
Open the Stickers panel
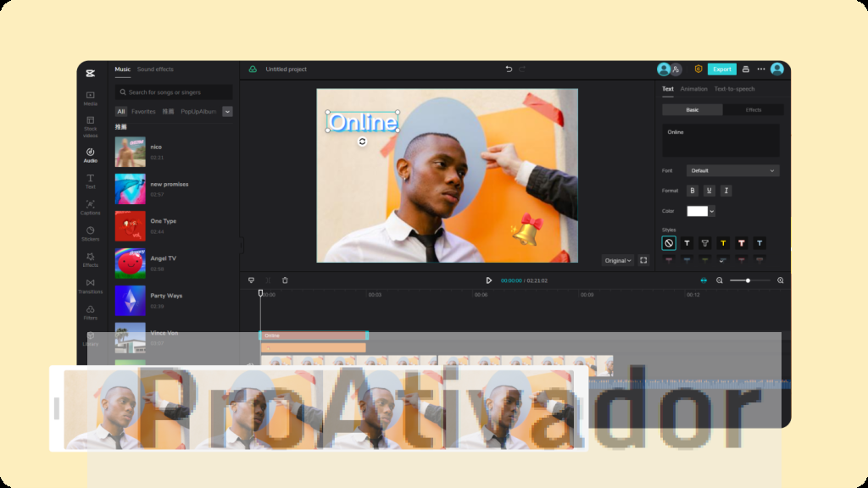click(89, 233)
